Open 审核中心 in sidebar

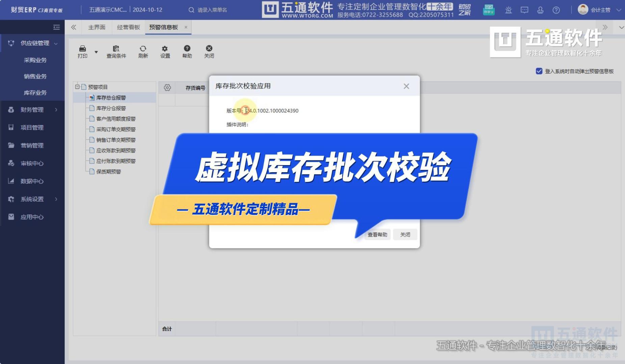click(32, 163)
